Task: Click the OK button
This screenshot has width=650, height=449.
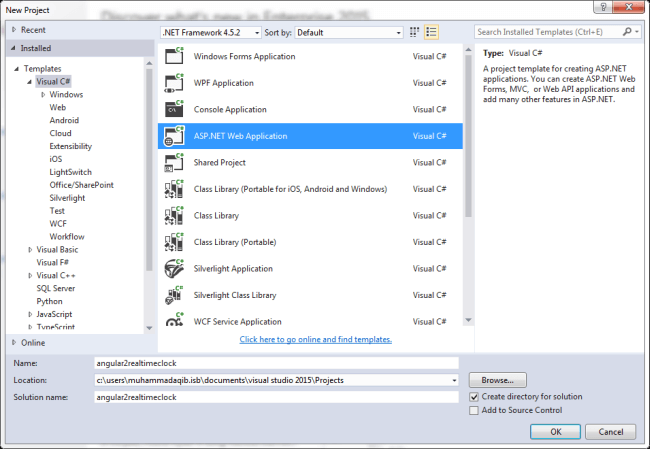Action: click(555, 432)
